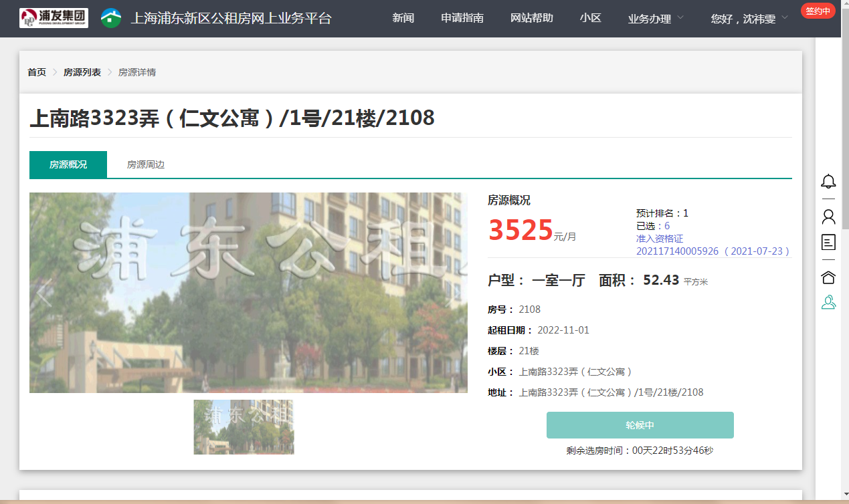Image resolution: width=849 pixels, height=504 pixels.
Task: Click 起租日期 value 2022-11-01
Action: pos(563,330)
